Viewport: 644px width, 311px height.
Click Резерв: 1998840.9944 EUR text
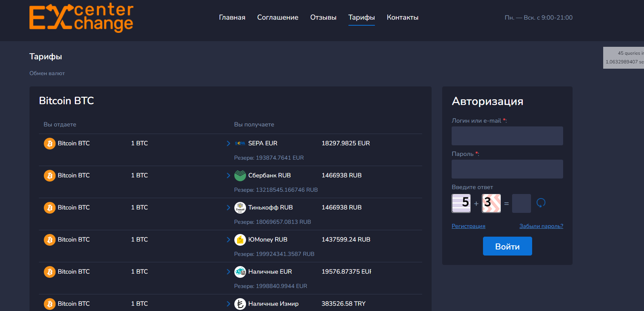point(271,286)
